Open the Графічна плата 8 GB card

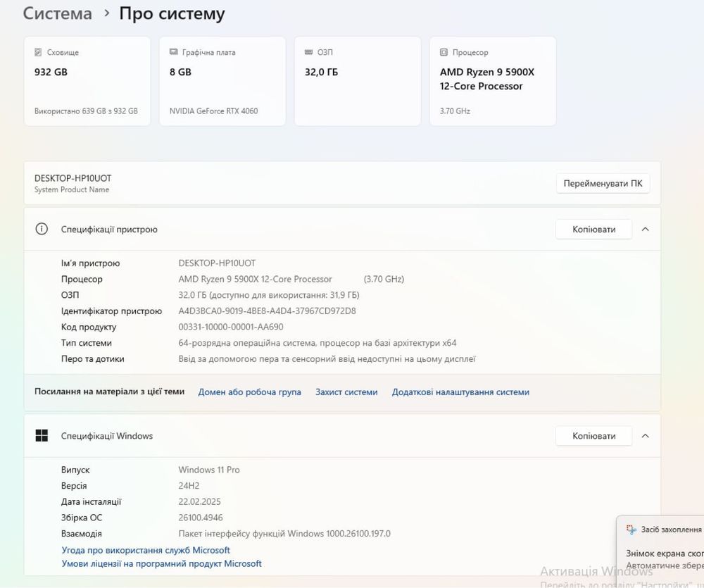[x=222, y=81]
